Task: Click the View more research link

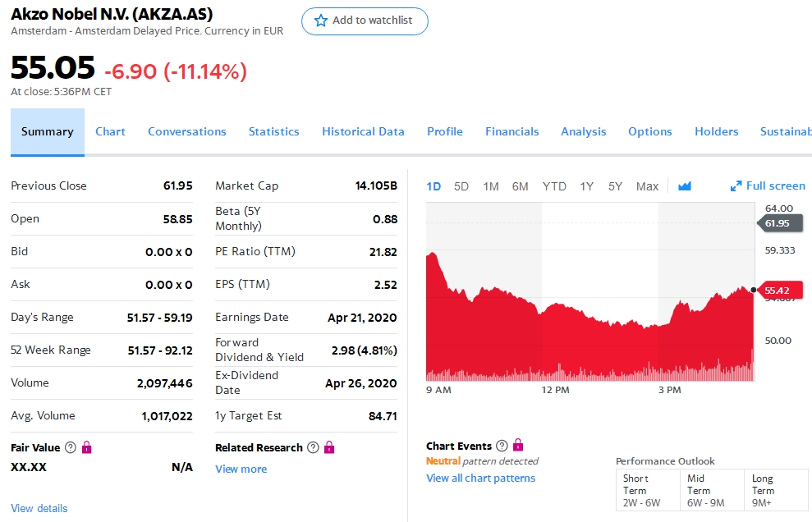Action: tap(241, 469)
